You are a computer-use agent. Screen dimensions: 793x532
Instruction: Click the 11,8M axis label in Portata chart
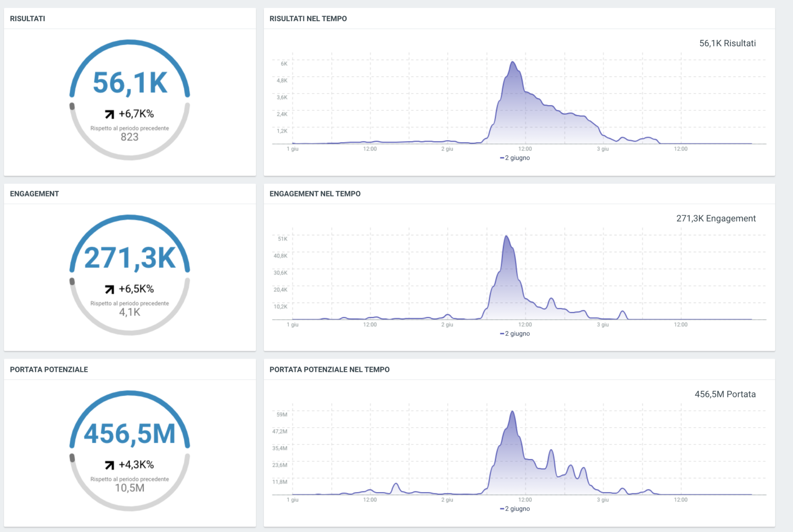pyautogui.click(x=280, y=482)
